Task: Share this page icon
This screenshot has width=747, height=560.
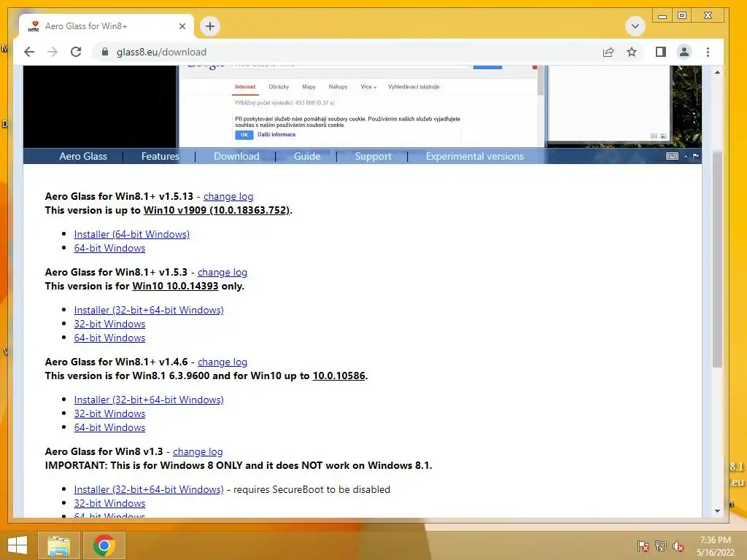Action: 608,52
